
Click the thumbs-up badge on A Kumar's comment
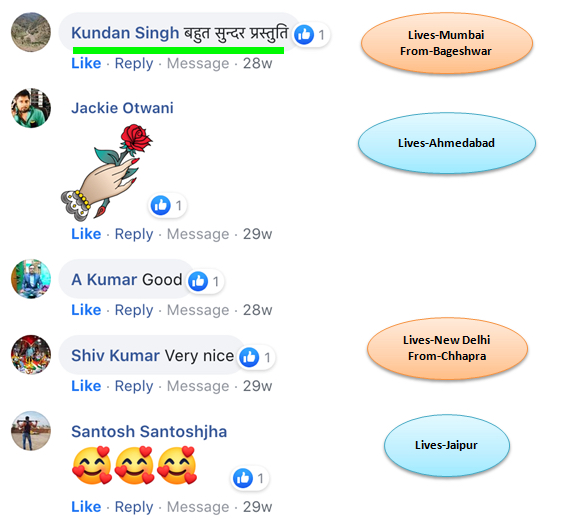tap(205, 281)
